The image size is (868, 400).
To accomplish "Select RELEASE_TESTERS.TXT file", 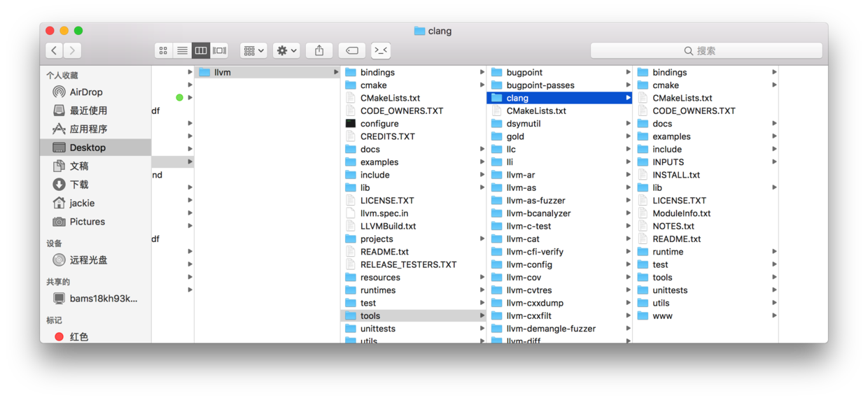I will 413,264.
